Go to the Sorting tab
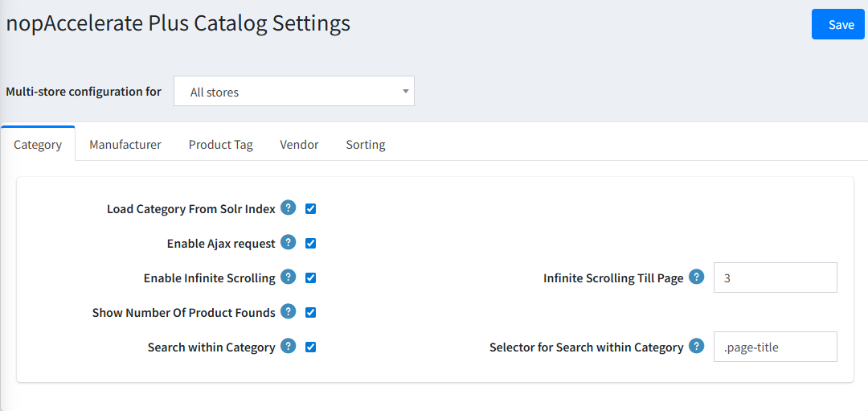 coord(366,145)
